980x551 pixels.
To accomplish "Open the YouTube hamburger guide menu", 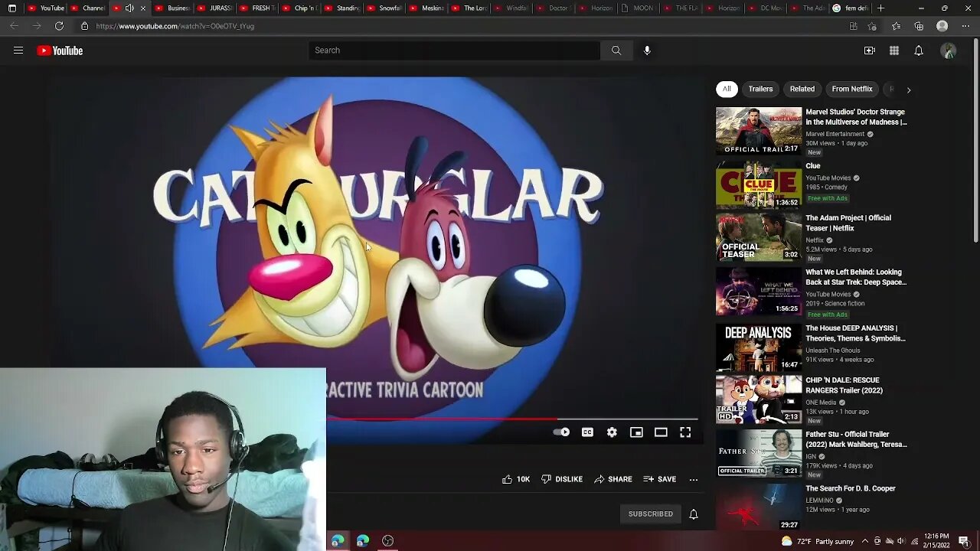I will (18, 51).
